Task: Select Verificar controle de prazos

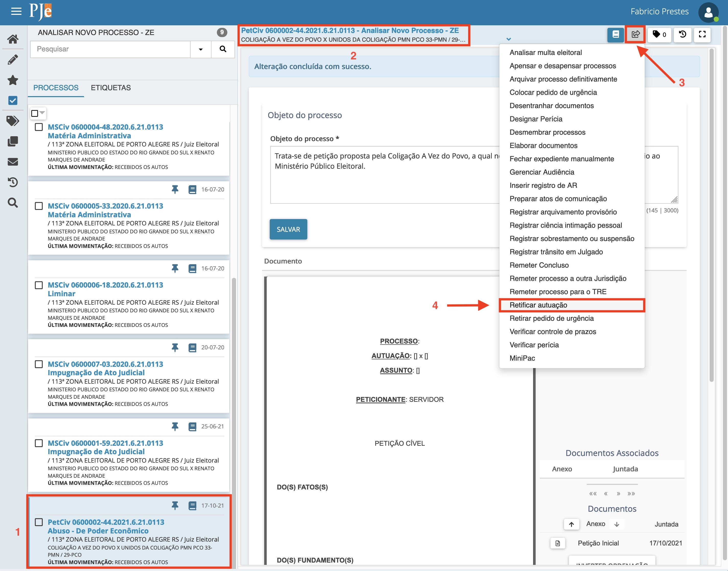Action: pos(572,331)
